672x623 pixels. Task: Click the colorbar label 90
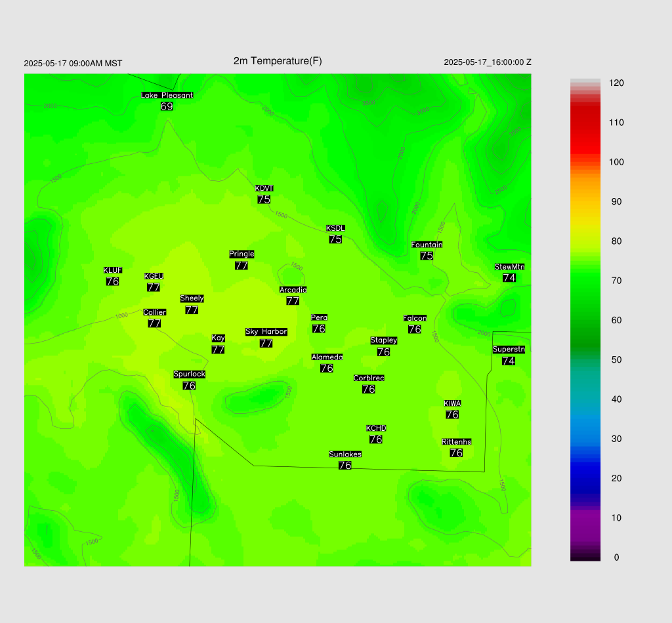point(616,202)
